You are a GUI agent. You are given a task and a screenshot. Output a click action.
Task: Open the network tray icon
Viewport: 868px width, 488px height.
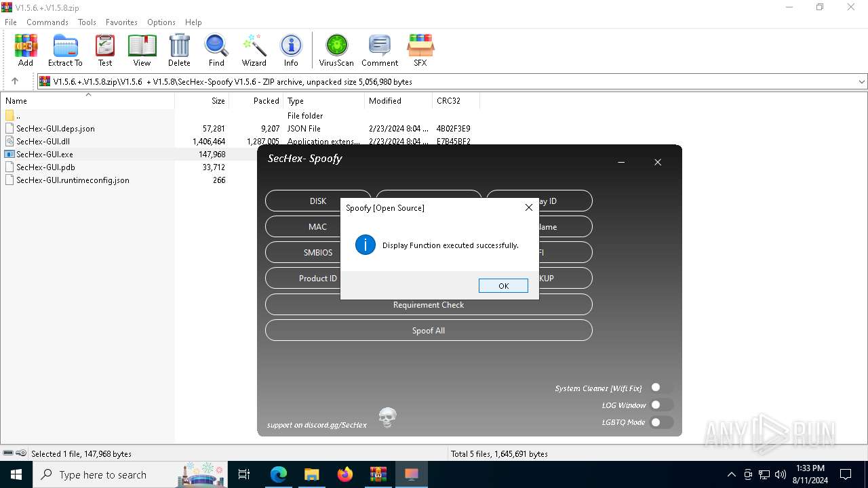point(764,474)
